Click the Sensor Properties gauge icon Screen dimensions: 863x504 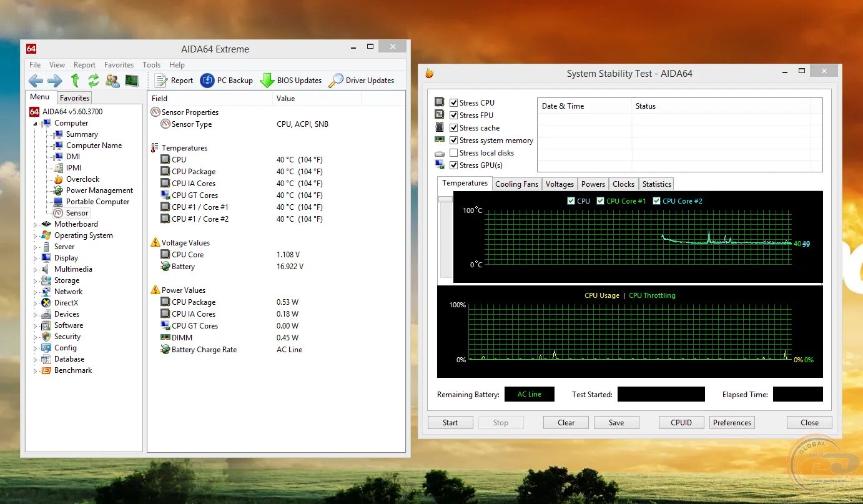tap(155, 112)
